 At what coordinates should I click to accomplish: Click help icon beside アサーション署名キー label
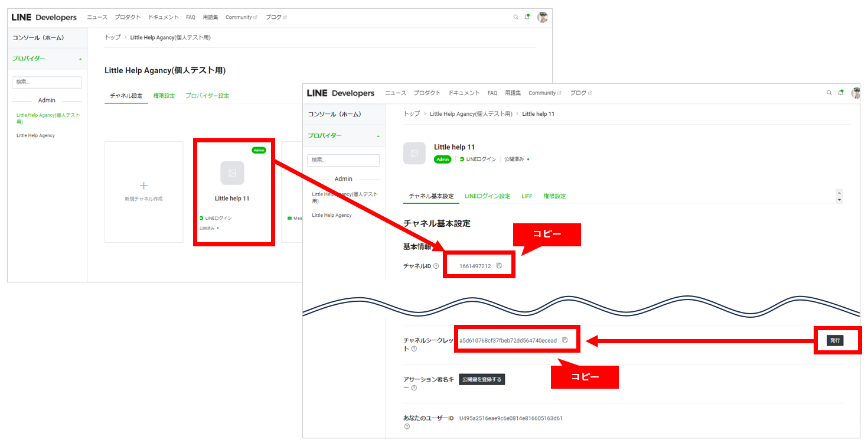click(414, 388)
